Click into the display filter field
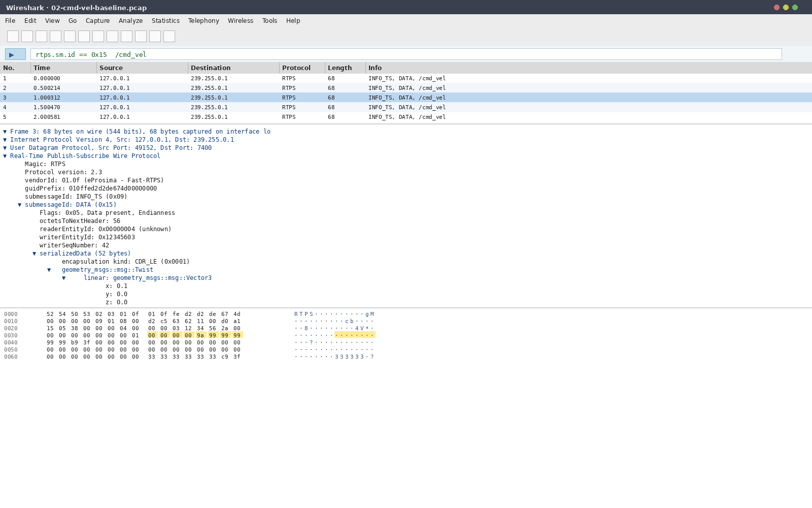Screen dimensions: 812x508 coord(406,54)
